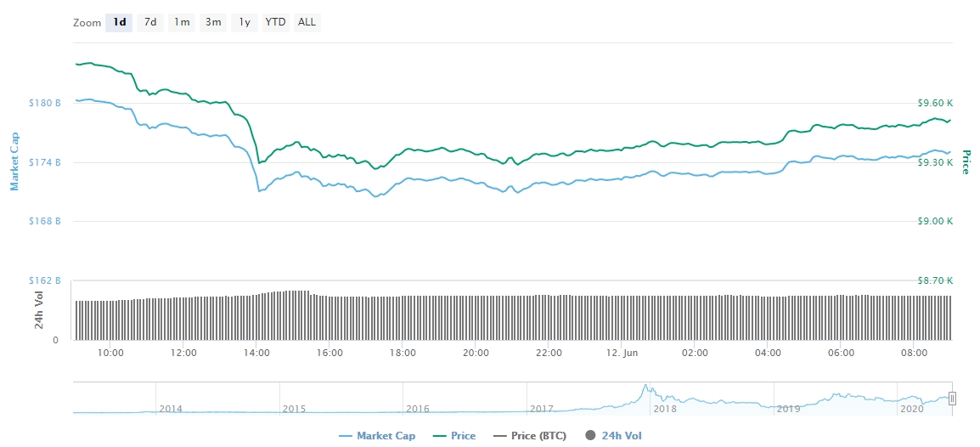Click the 24h Vol axis title
This screenshot has height=447, width=980.
click(39, 310)
